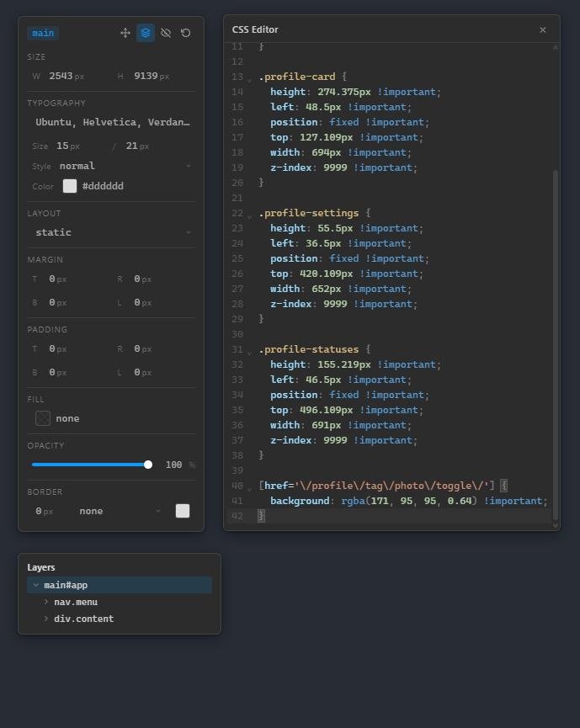Fold the .profile-statuses CSS rule block

(x=250, y=352)
